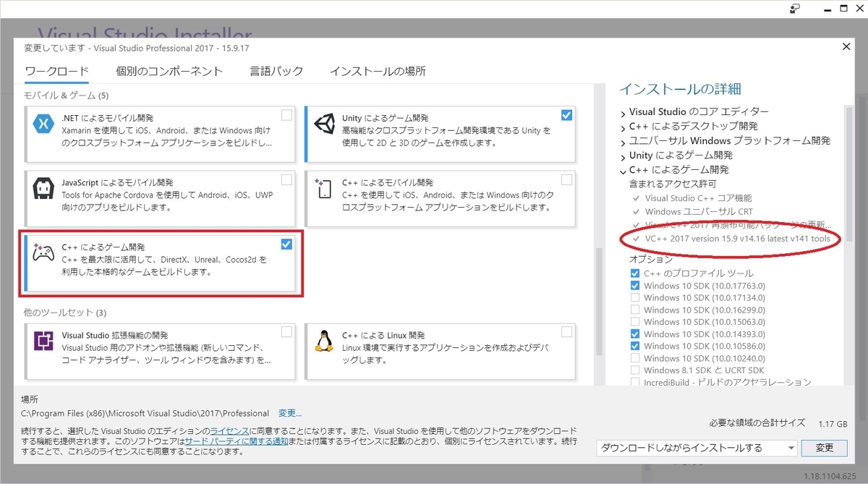Enable the C++ mobile development workload checkbox
868x484 pixels.
click(x=566, y=179)
